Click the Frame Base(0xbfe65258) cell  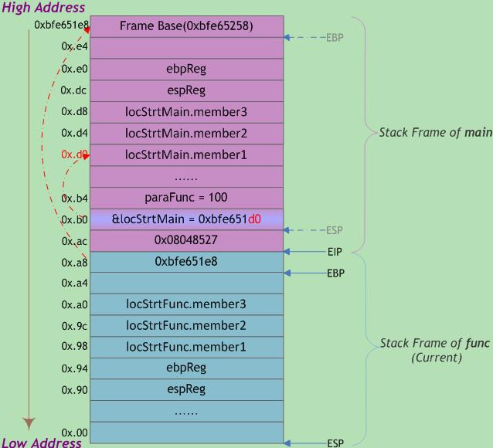coord(186,26)
